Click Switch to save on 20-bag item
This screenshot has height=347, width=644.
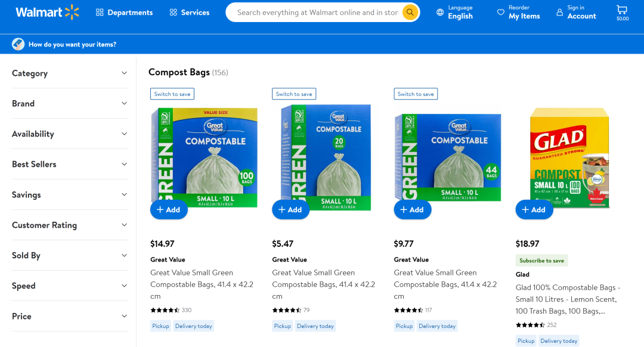(x=294, y=94)
